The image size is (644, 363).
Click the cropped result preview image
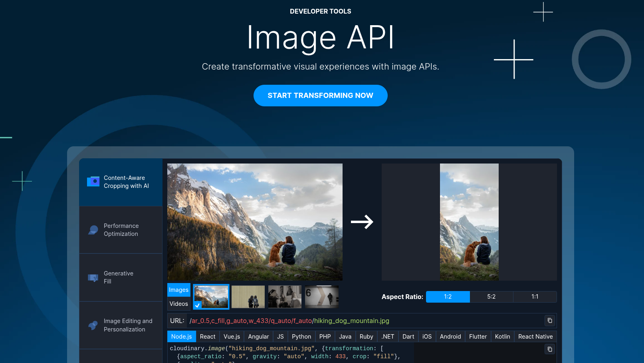(x=469, y=222)
